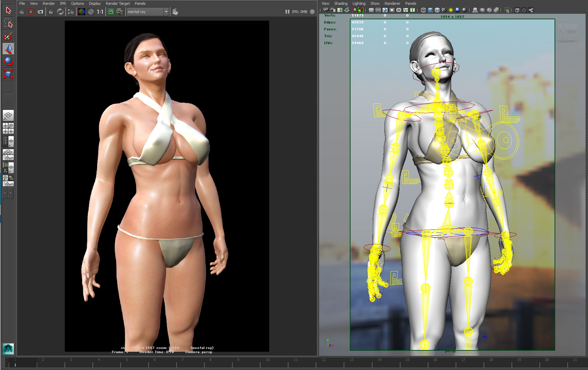Click frame 10 on the time slider

click(268, 362)
